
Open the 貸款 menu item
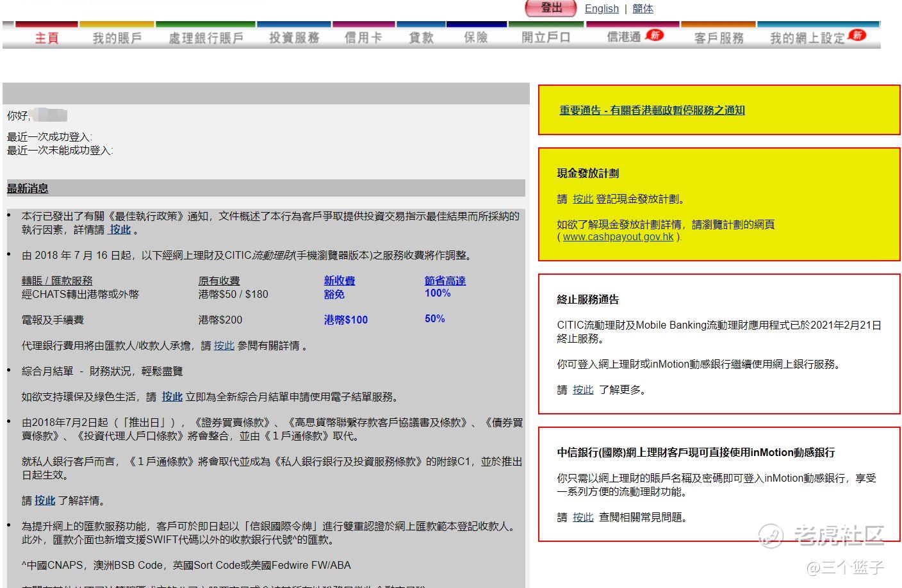coord(421,38)
